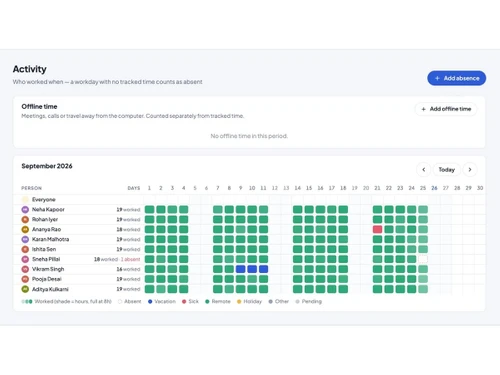Click the Other legend entry

tap(278, 301)
